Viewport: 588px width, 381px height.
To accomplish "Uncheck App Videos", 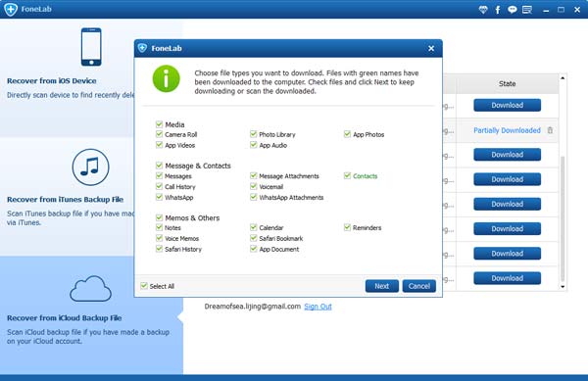I will pyautogui.click(x=159, y=145).
